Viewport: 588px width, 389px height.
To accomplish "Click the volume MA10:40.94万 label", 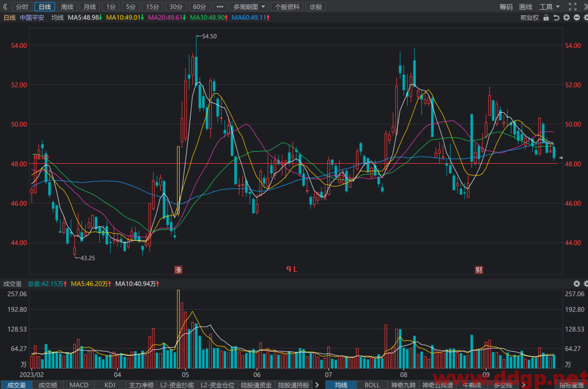I will [137, 284].
